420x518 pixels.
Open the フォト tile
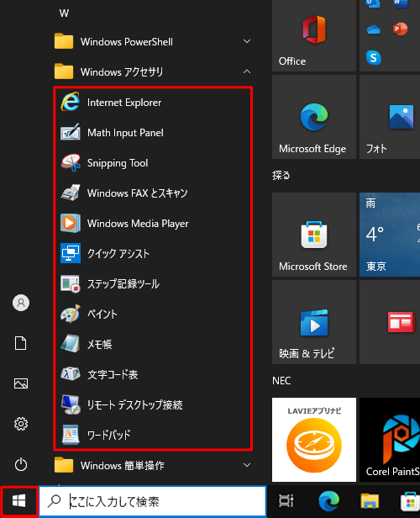(390, 117)
